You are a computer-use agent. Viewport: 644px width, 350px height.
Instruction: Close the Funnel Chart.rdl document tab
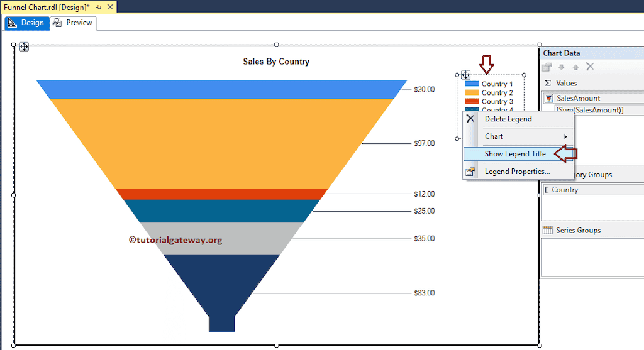coord(110,6)
